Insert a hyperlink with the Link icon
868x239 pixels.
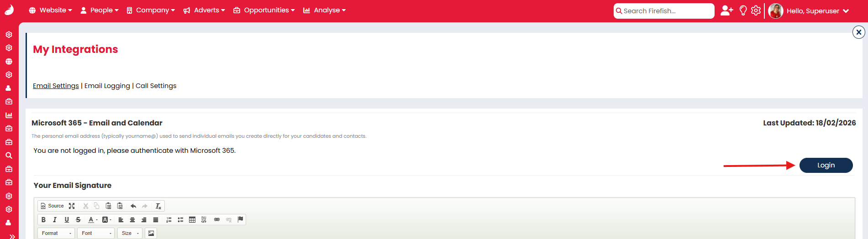tap(217, 220)
